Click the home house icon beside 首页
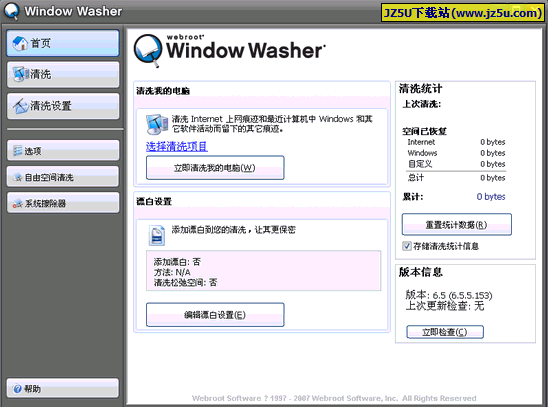The image size is (548, 407). (x=20, y=43)
